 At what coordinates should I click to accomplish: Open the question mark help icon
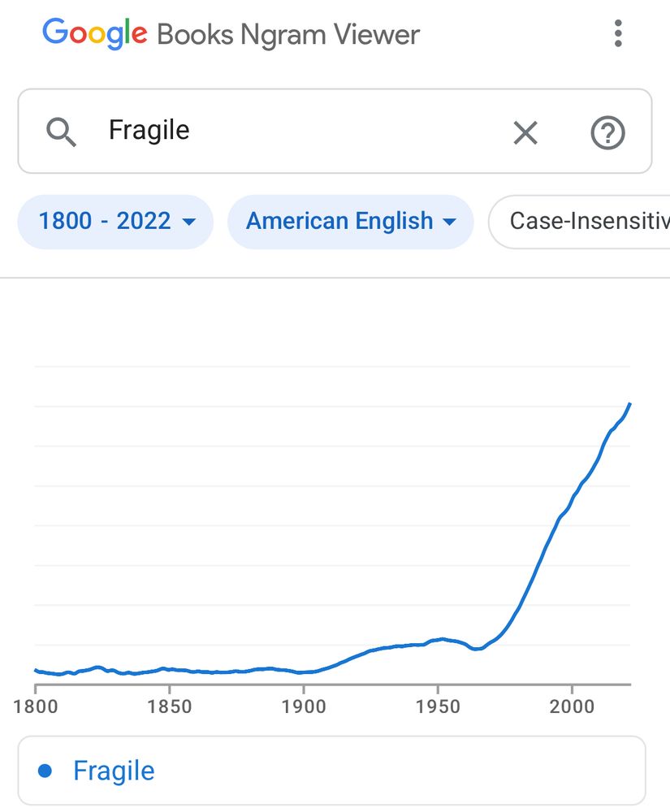(607, 133)
